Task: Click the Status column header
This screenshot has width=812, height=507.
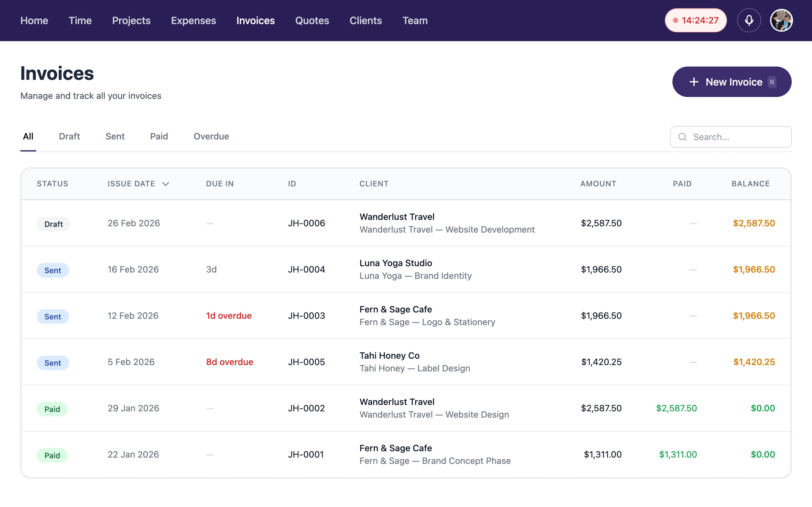Action: [x=52, y=184]
